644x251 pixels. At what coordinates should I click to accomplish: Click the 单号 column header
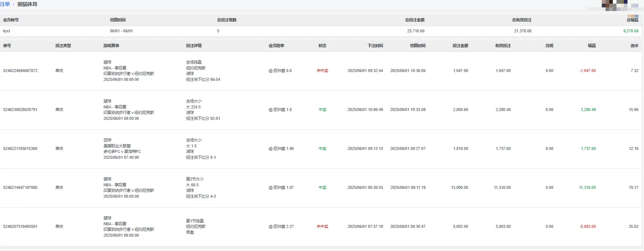click(7, 46)
